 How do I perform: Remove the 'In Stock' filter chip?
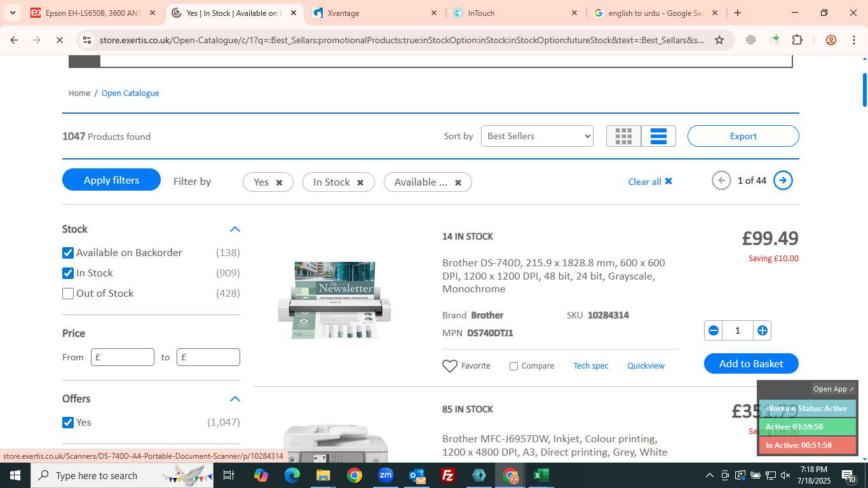coord(360,182)
